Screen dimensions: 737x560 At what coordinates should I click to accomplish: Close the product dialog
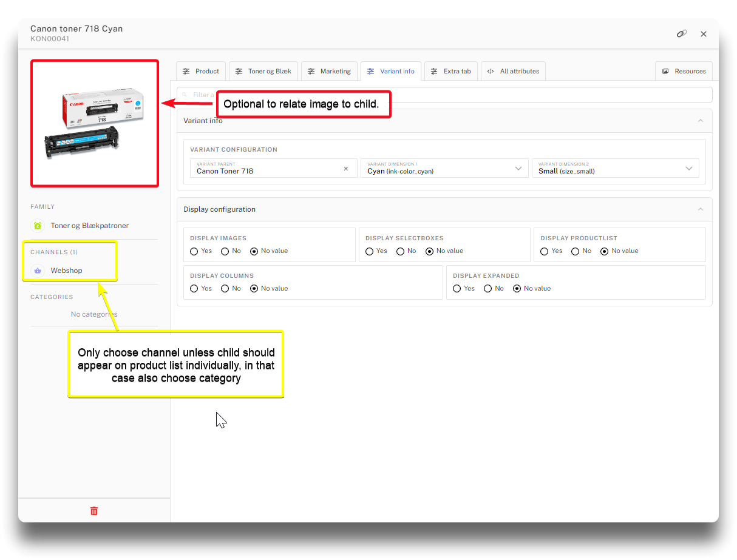point(704,34)
